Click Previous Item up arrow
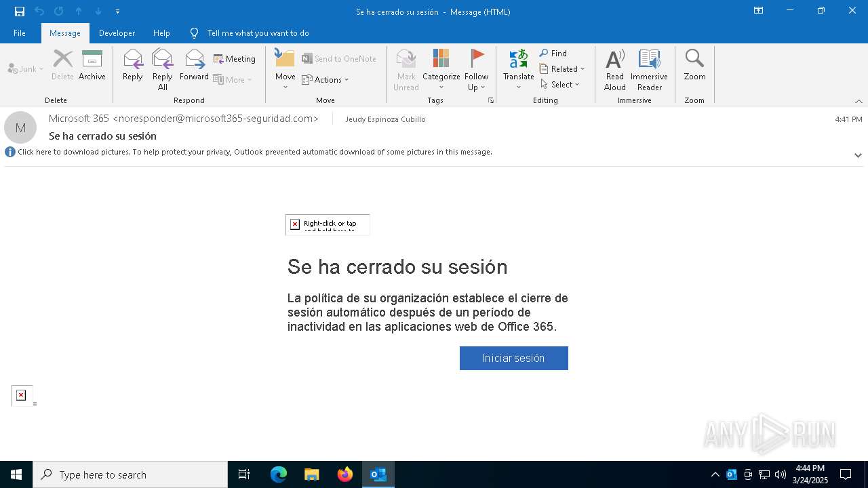Viewport: 868px width, 488px height. coord(79,12)
